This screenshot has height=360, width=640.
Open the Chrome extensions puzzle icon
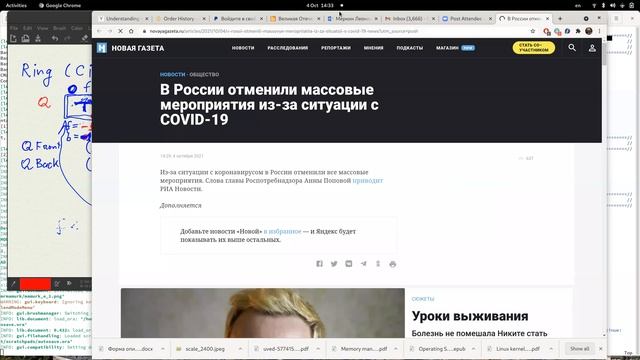click(x=578, y=31)
